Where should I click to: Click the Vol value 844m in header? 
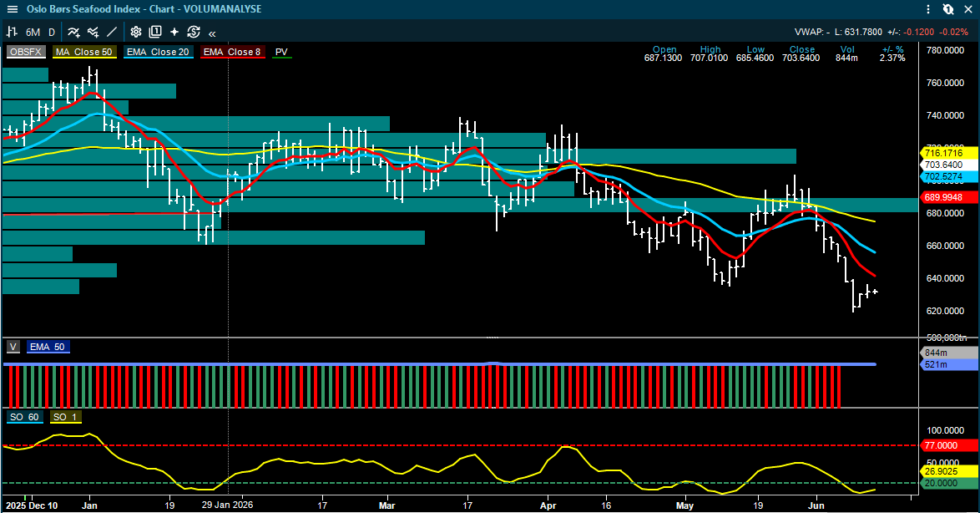click(x=847, y=58)
